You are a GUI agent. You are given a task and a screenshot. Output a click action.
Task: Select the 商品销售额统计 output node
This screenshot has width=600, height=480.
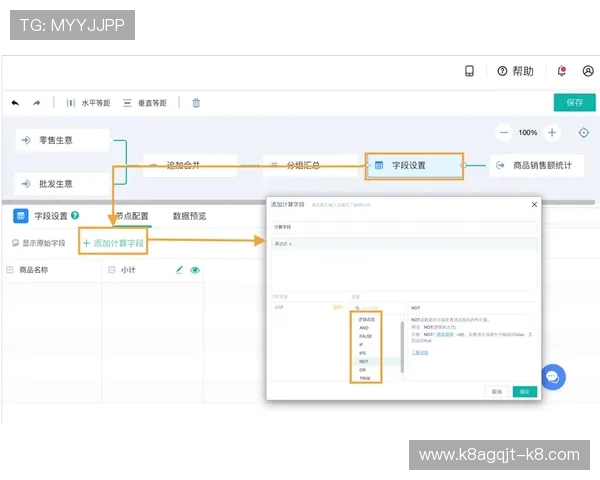537,165
